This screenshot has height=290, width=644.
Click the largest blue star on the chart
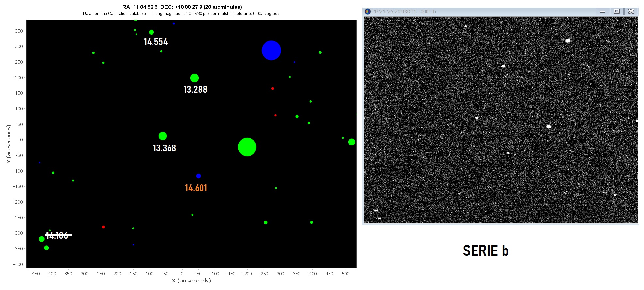click(x=271, y=51)
